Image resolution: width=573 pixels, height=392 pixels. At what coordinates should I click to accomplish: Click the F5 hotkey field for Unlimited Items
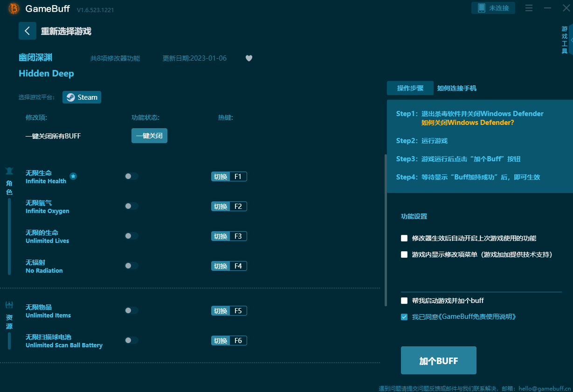pyautogui.click(x=238, y=311)
